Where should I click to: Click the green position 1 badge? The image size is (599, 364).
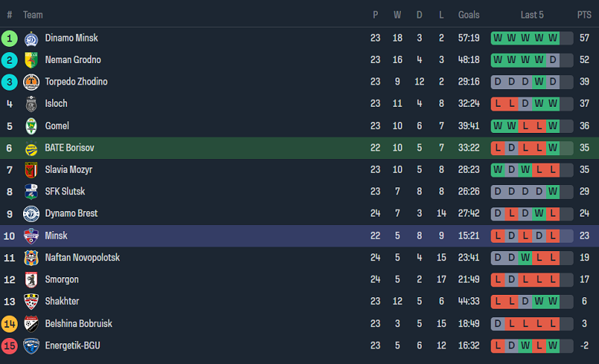point(9,38)
